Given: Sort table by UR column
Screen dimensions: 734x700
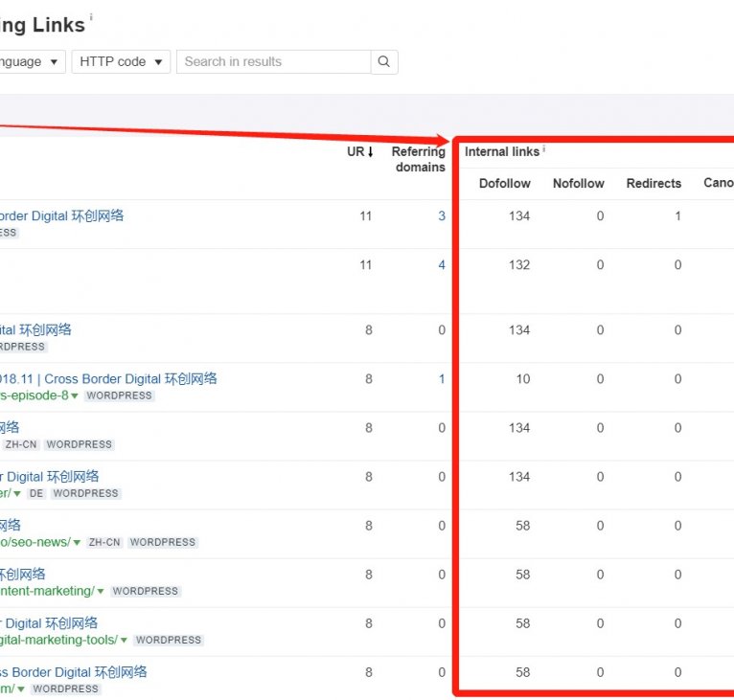Looking at the screenshot, I should 360,151.
